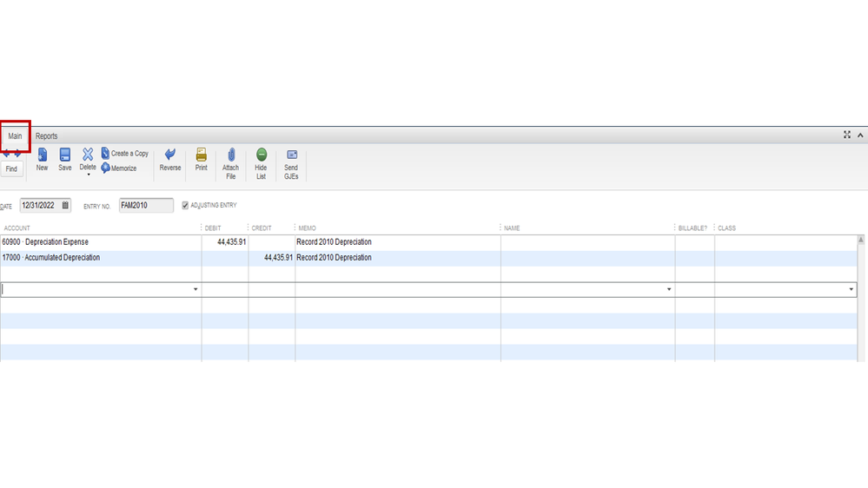Click memo of Accumulated Depreciation row
Screen dimensions: 868x488
334,258
